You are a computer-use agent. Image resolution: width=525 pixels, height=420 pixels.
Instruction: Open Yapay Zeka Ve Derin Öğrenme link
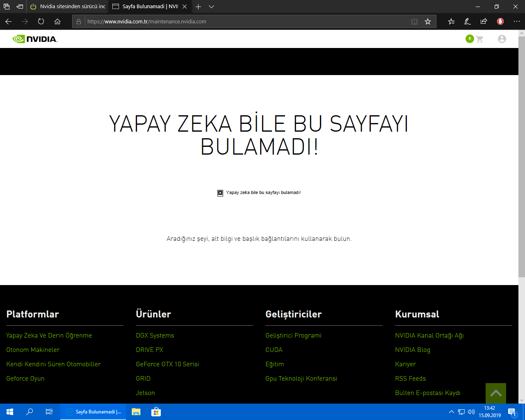pyautogui.click(x=49, y=336)
